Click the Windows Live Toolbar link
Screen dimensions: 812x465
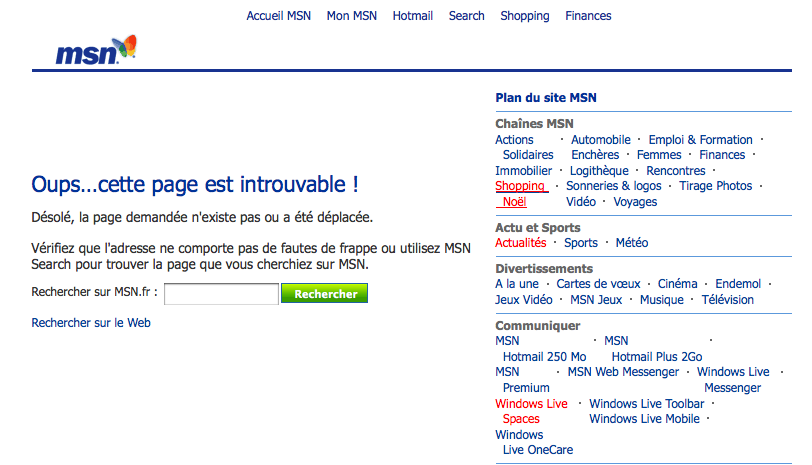click(645, 404)
